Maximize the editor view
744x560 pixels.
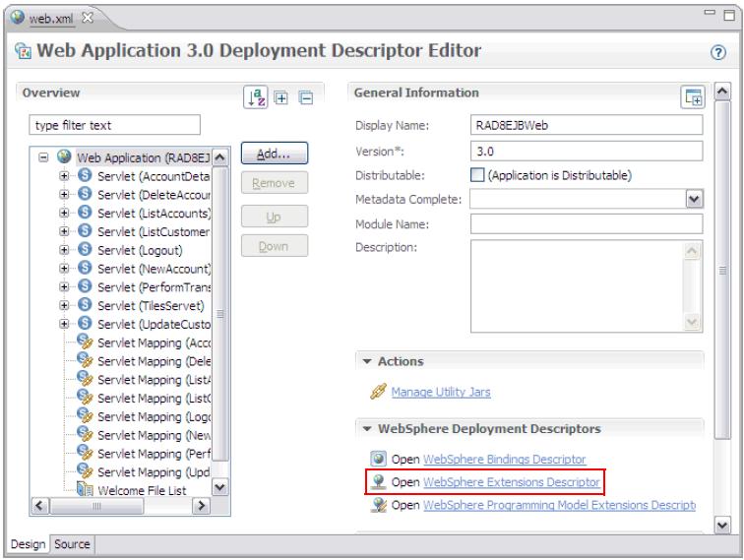tap(730, 15)
